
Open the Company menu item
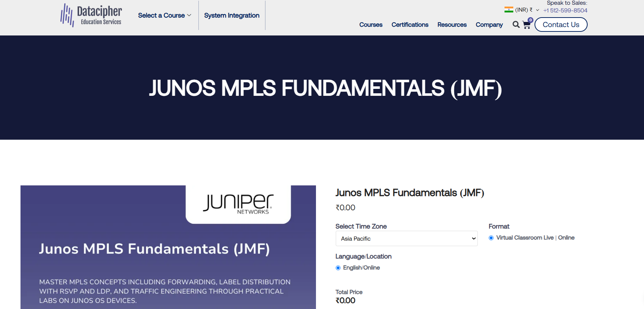coord(489,25)
